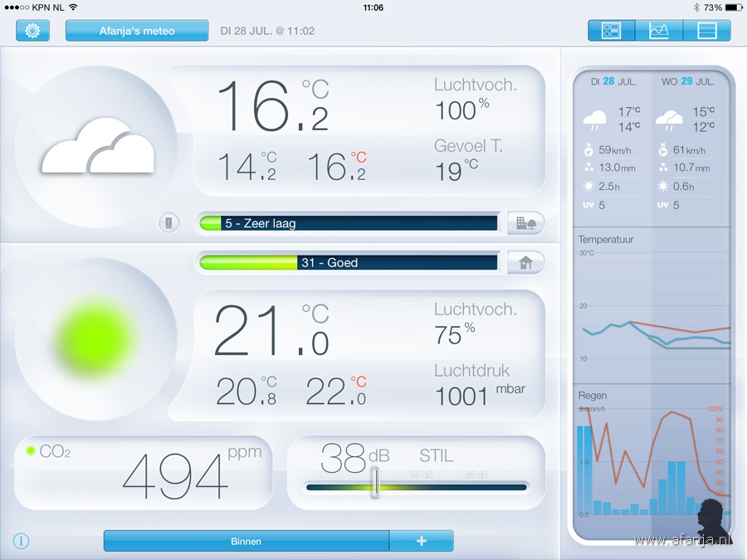
Task: Tap the 31 - Goed air quality bar
Action: 349,262
